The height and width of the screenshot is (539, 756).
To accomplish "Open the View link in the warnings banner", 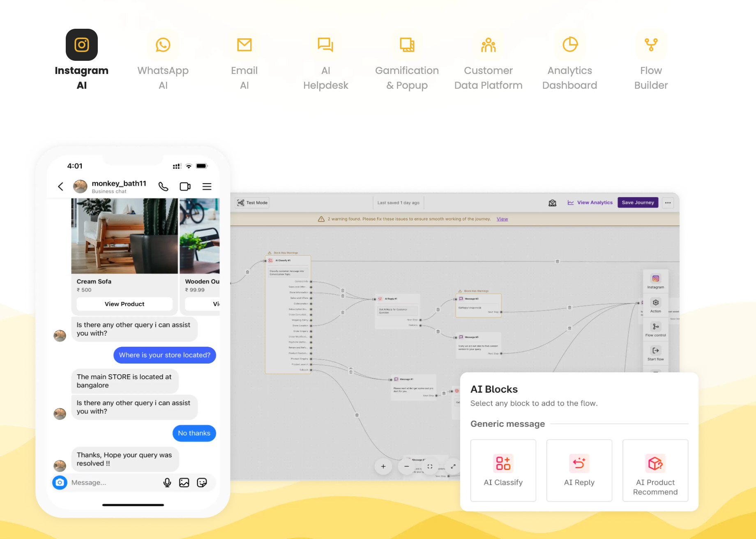I will pyautogui.click(x=502, y=219).
